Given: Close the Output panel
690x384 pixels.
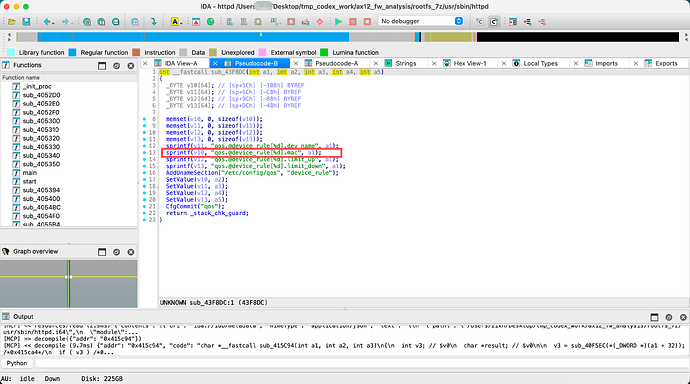Looking at the screenshot, I should 683,317.
